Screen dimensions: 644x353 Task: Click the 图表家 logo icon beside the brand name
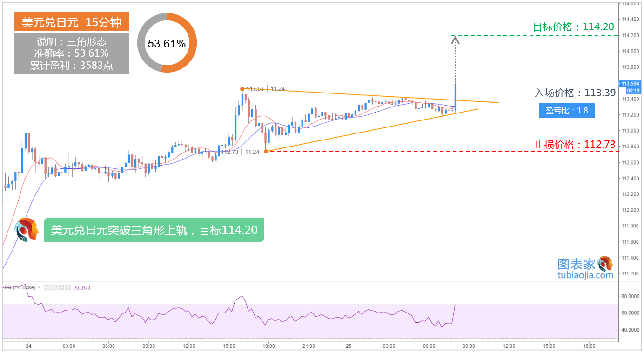[605, 264]
